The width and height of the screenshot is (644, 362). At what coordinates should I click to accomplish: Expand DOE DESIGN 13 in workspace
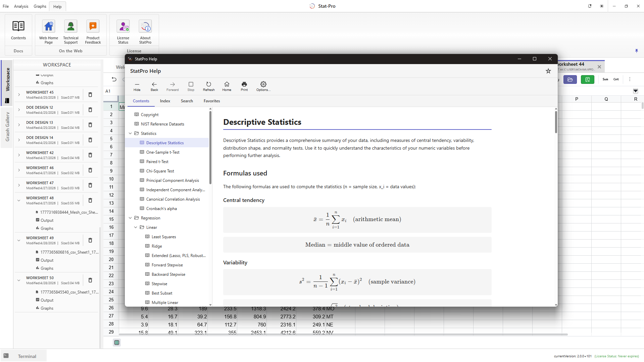(19, 125)
